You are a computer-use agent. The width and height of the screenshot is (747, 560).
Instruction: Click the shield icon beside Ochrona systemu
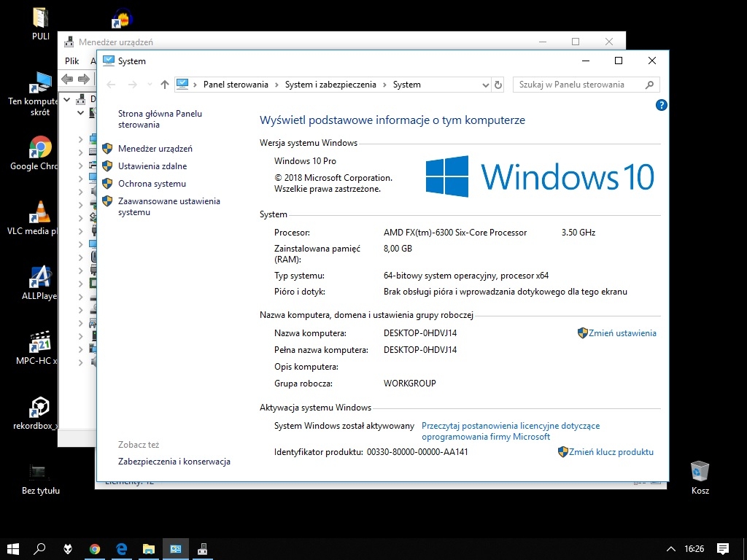tap(108, 184)
